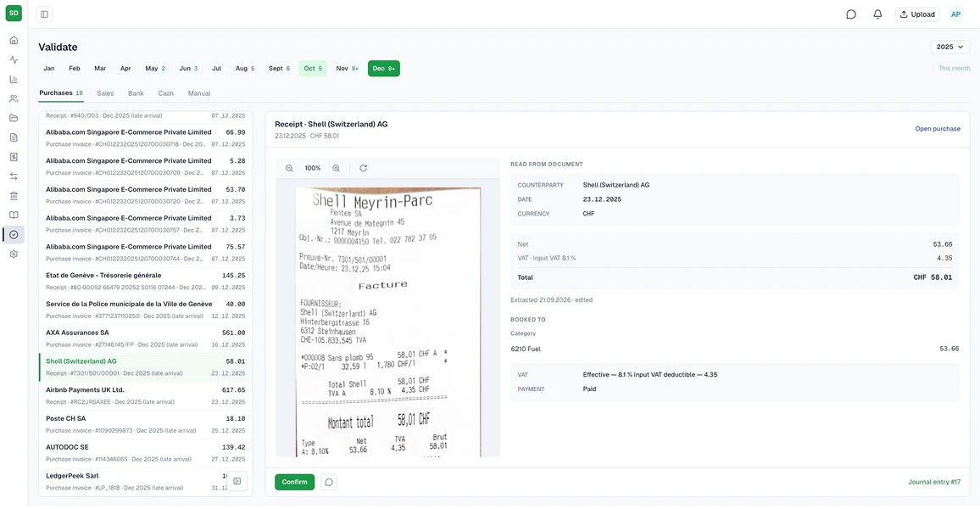Open the Poste CH SA entry
The image size is (980, 509).
pos(146,424)
